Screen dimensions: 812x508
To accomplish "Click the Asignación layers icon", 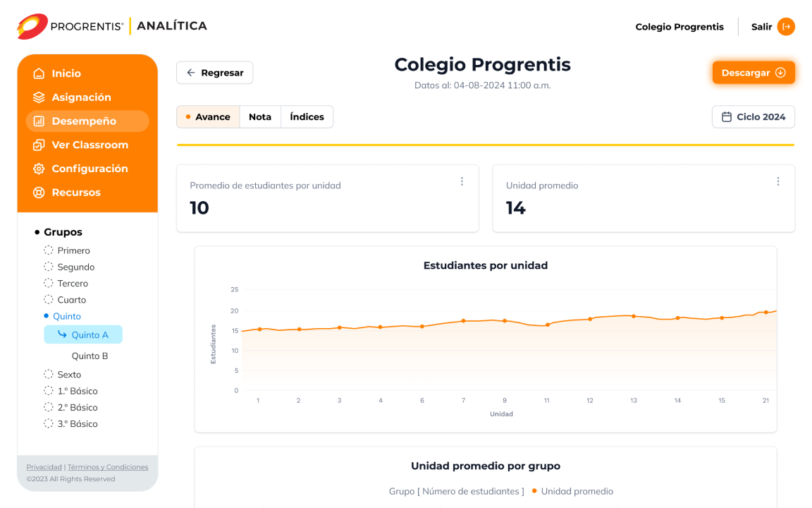I will (x=39, y=97).
